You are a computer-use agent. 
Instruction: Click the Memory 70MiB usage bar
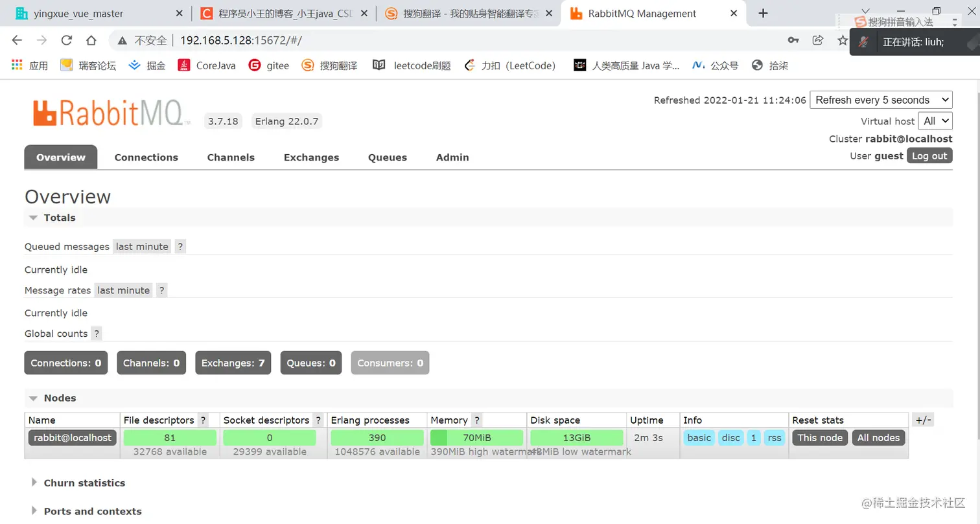[476, 437]
